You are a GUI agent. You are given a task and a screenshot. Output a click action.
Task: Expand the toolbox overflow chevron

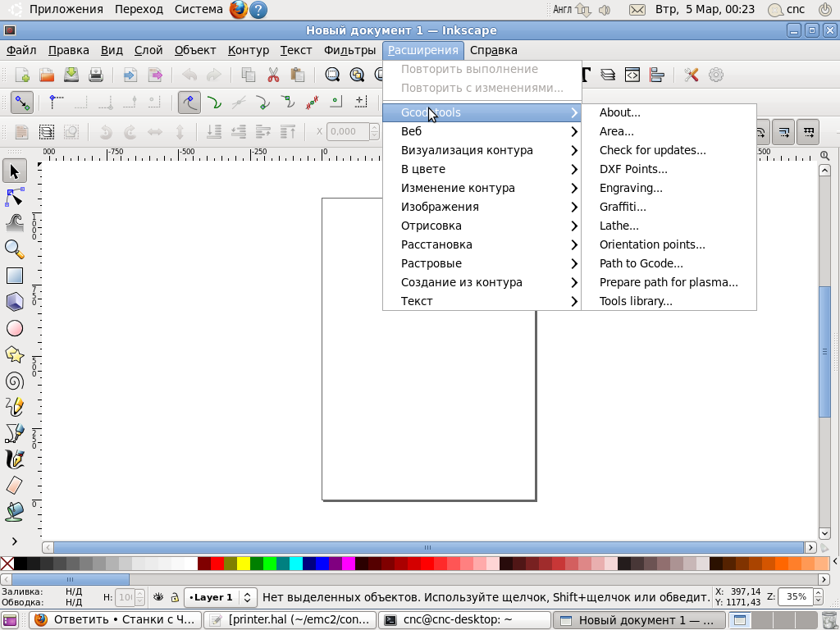[x=15, y=541]
